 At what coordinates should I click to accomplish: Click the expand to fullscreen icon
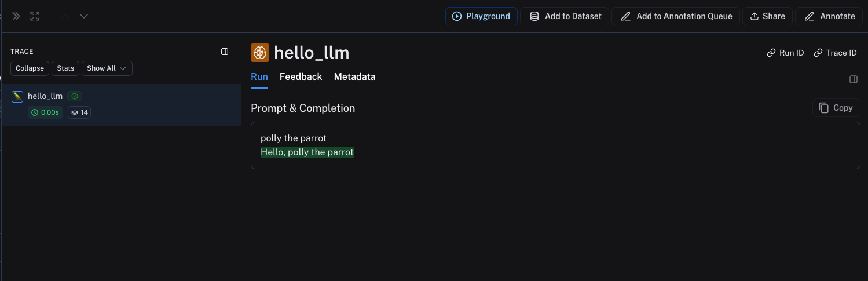35,16
